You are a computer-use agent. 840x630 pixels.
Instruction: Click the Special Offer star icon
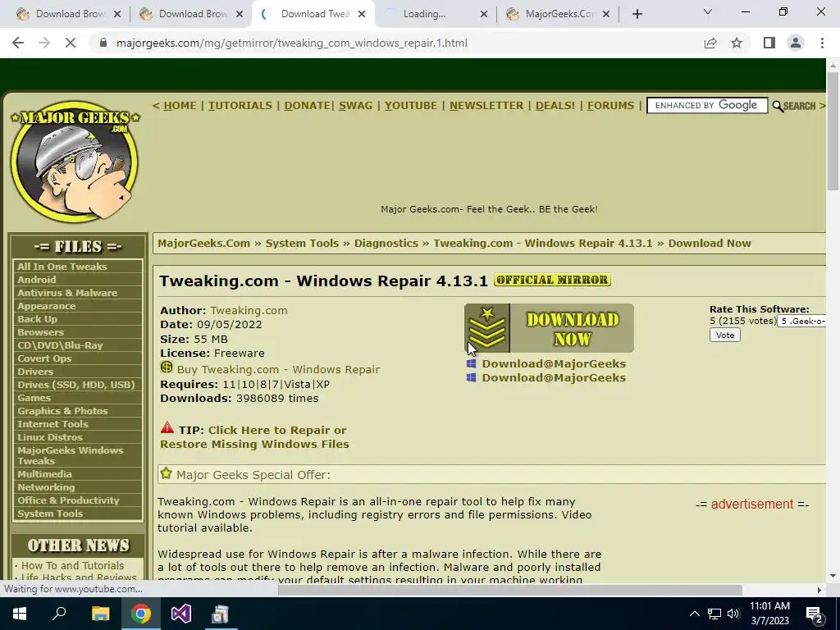coord(166,473)
